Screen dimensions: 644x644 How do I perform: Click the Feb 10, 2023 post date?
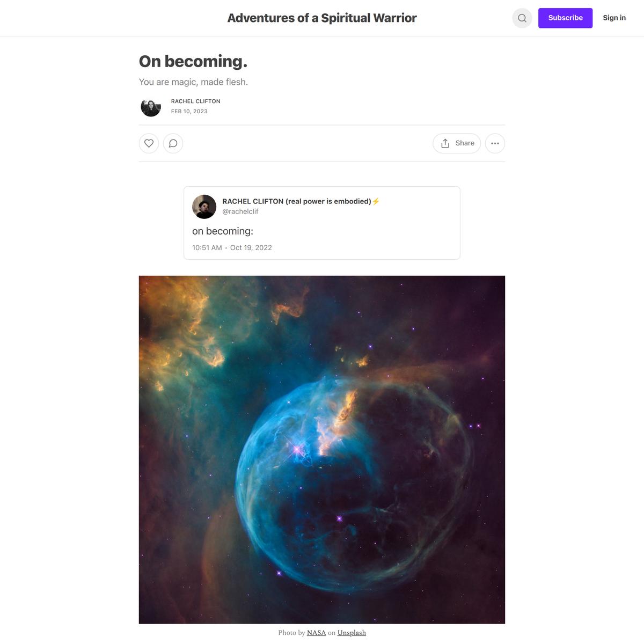189,111
